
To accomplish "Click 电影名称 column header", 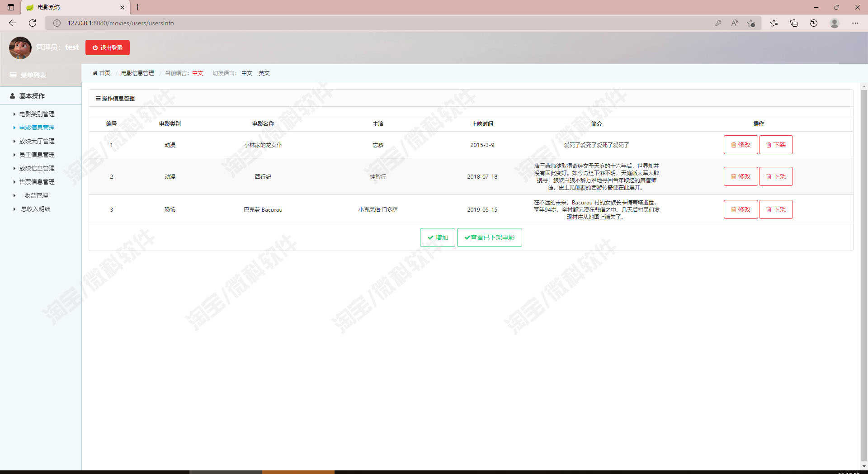I will (x=263, y=124).
